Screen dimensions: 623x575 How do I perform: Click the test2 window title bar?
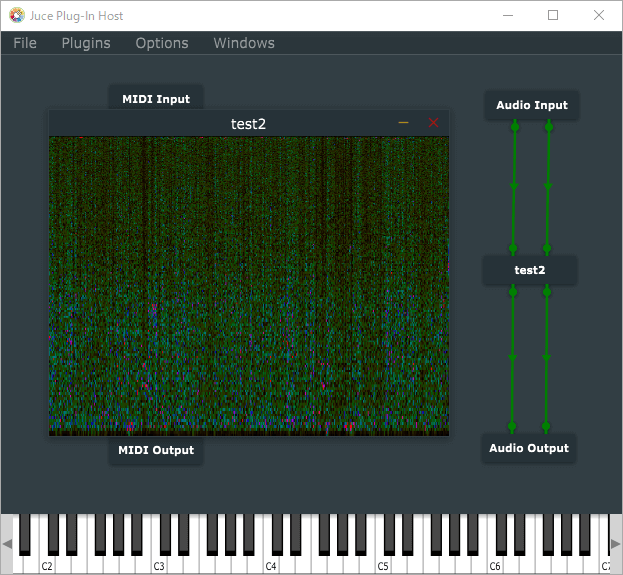click(248, 124)
